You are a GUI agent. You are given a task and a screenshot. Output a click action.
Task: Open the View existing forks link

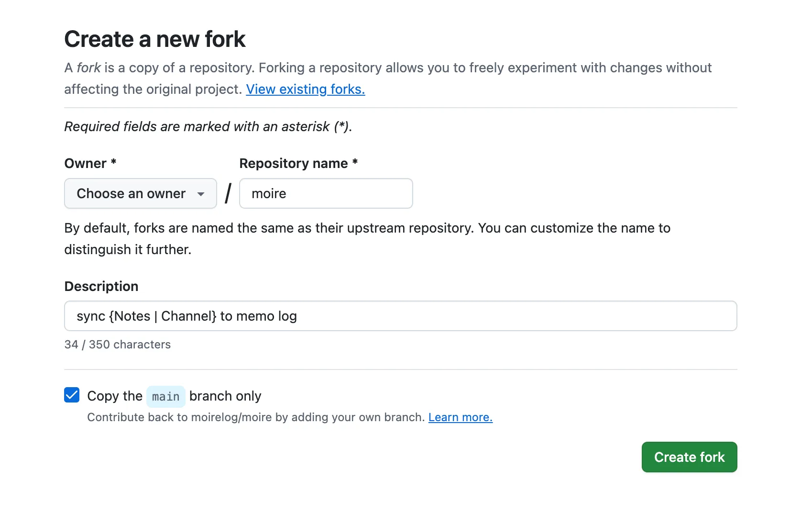tap(305, 89)
